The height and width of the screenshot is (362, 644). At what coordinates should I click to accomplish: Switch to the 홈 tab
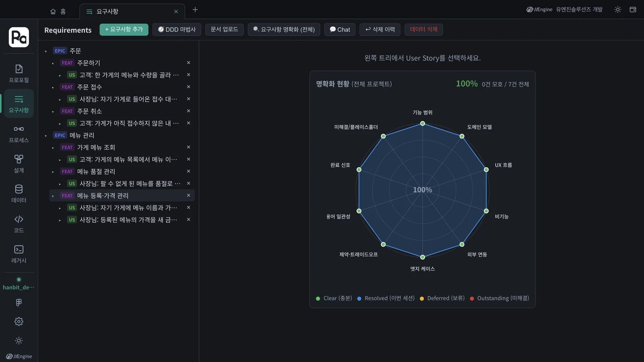click(58, 12)
